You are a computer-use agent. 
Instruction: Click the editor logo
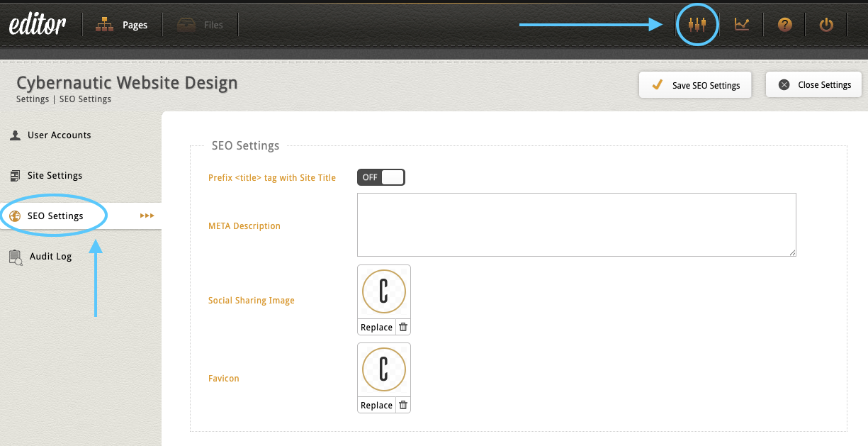point(38,25)
